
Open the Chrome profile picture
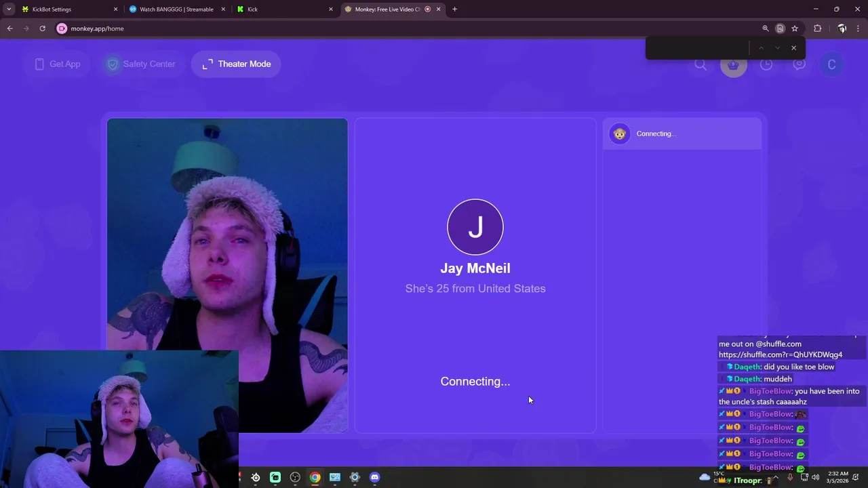tap(842, 28)
